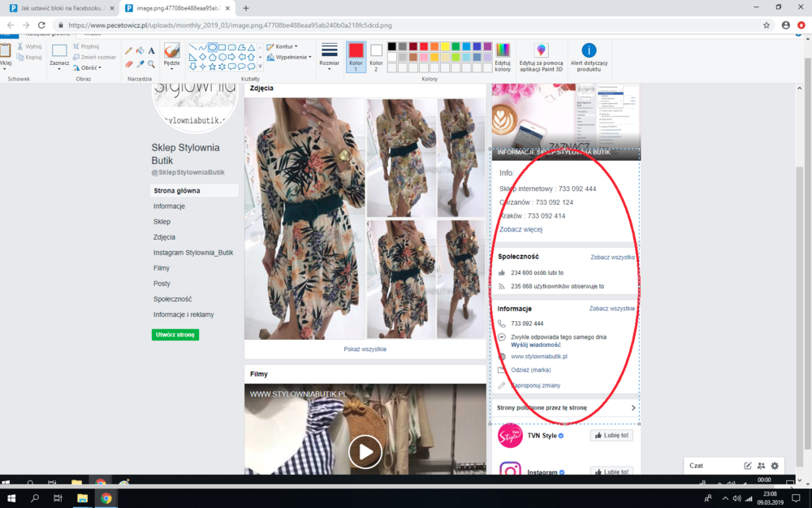Open the Pędzle brushes dropdown
Image resolution: width=812 pixels, height=508 pixels.
click(171, 57)
